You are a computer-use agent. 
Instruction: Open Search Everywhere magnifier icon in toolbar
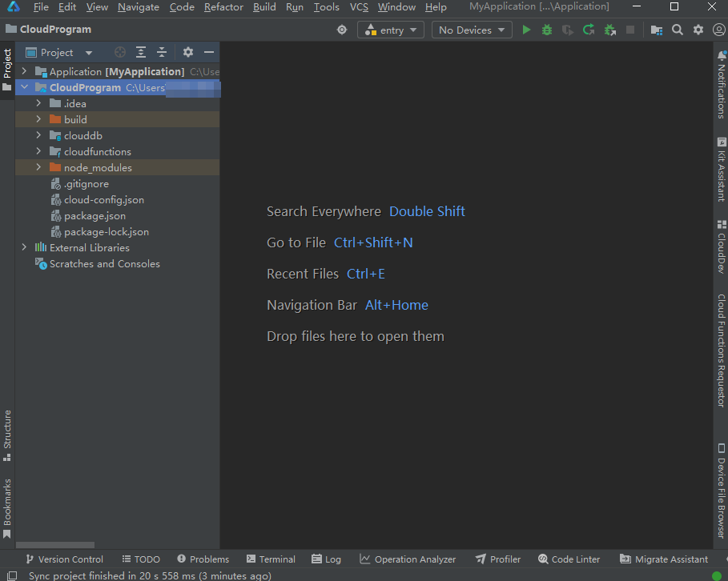coord(678,30)
